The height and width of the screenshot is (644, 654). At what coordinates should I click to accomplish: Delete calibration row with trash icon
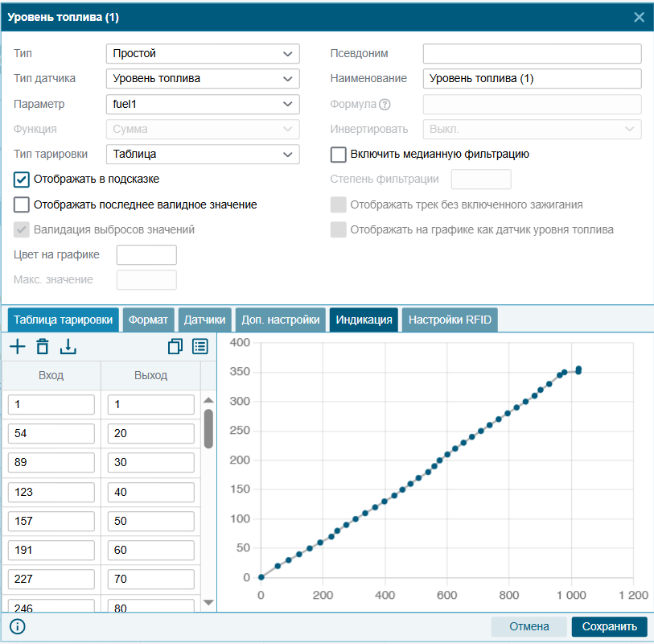43,346
